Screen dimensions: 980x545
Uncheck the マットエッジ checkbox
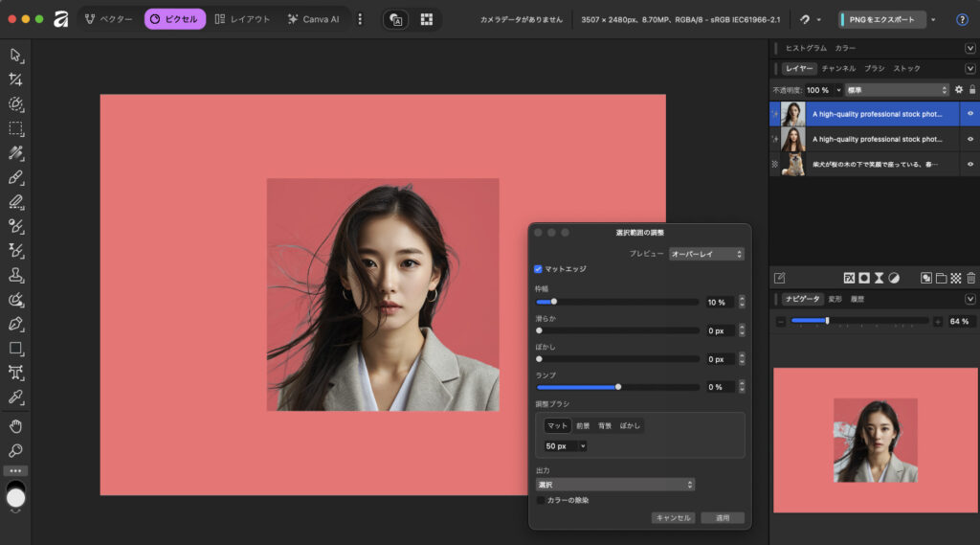coord(539,269)
